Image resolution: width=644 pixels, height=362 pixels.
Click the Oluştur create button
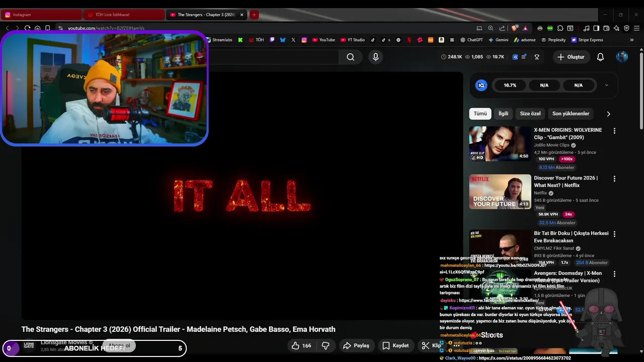tap(571, 57)
